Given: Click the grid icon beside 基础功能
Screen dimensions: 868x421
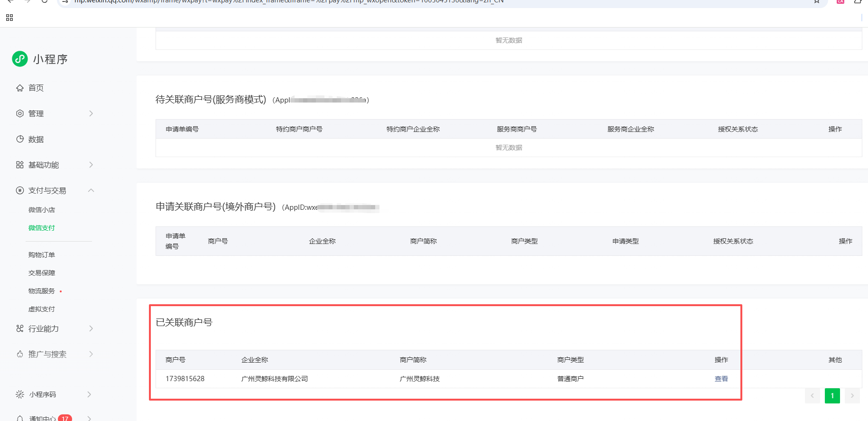Looking at the screenshot, I should click(20, 165).
